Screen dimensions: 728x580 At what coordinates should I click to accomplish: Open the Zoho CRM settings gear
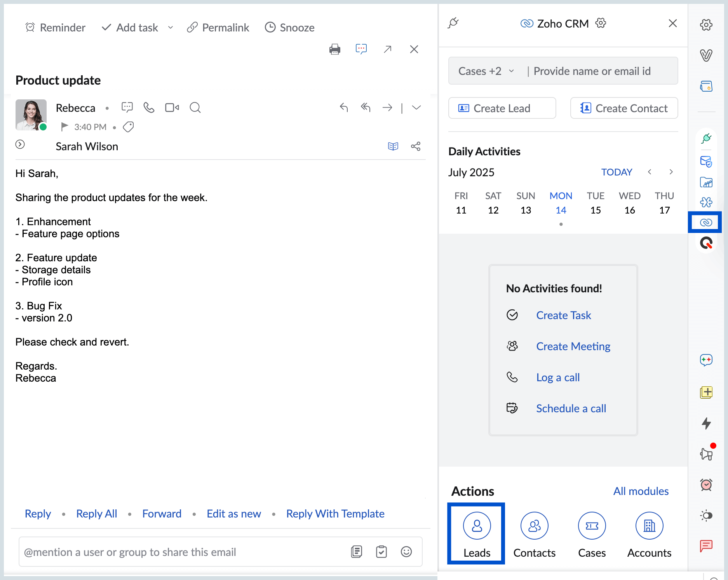601,23
